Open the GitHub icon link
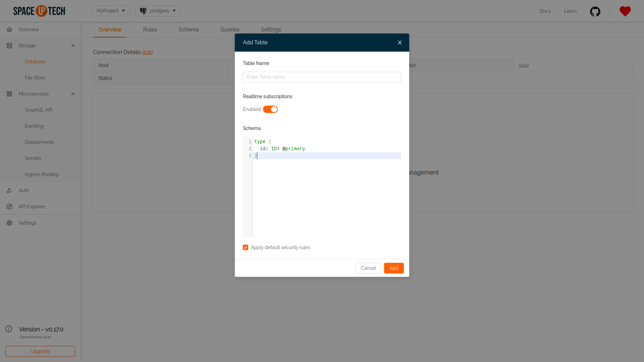 595,11
